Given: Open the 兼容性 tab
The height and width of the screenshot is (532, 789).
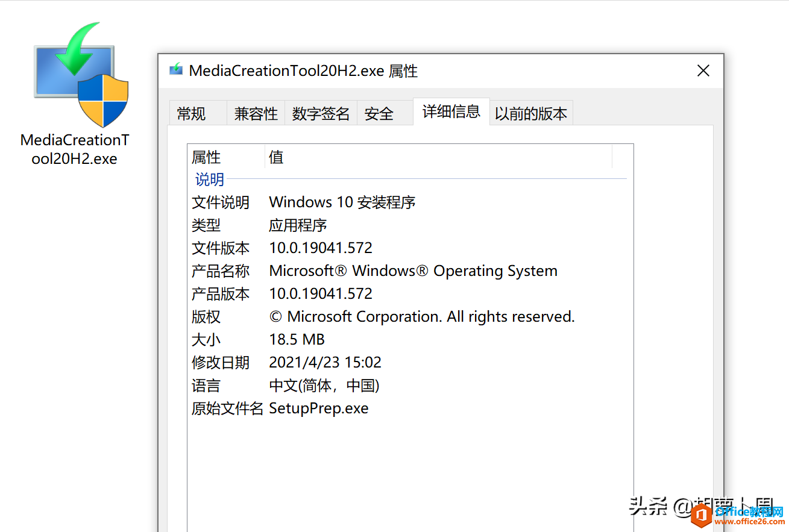Looking at the screenshot, I should pyautogui.click(x=256, y=113).
